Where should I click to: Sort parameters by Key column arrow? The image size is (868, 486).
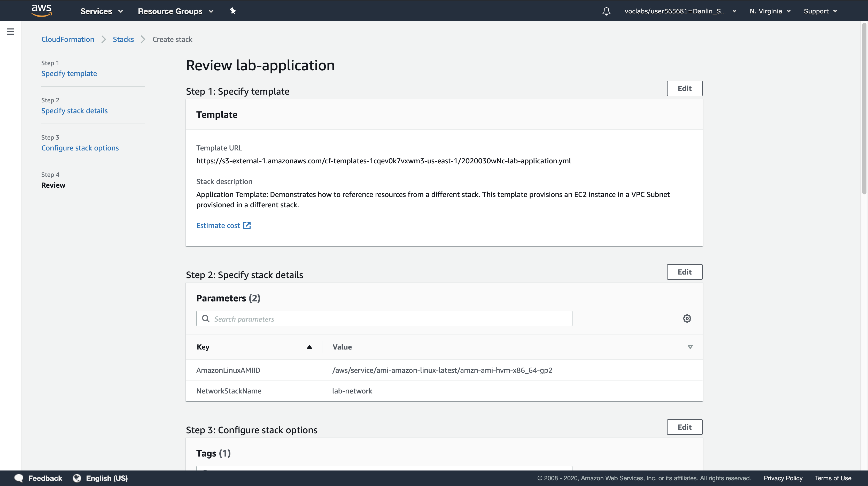click(309, 347)
